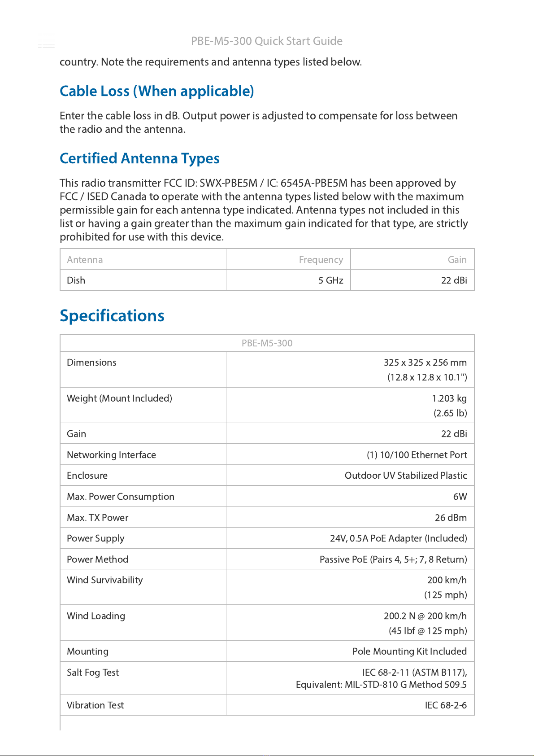The image size is (534, 756).
Task: Select the Dimensions row label
Action: (91, 363)
